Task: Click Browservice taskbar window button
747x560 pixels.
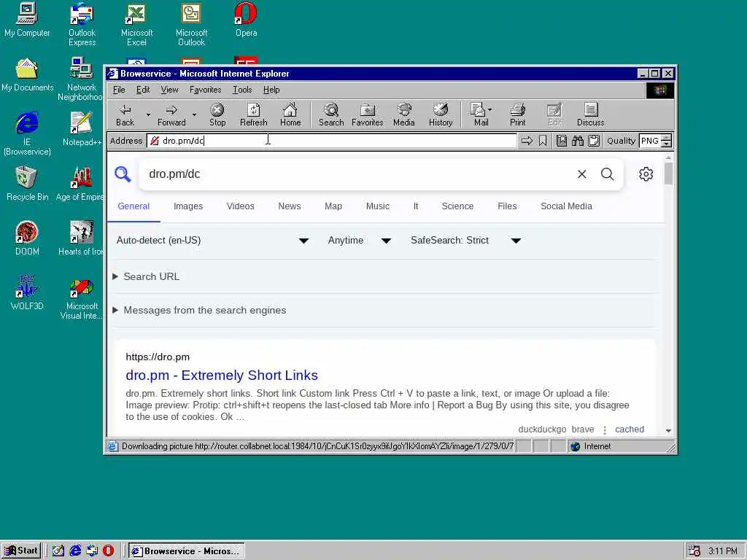Action: pyautogui.click(x=186, y=551)
